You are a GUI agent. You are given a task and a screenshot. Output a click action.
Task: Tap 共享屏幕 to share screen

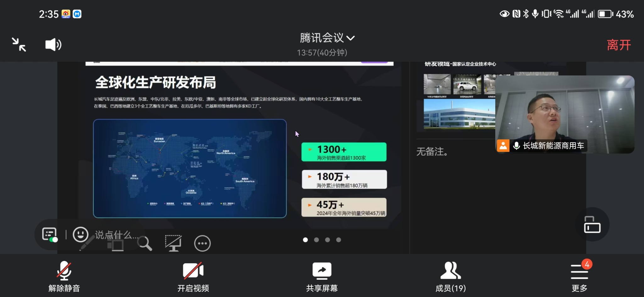[x=322, y=277]
